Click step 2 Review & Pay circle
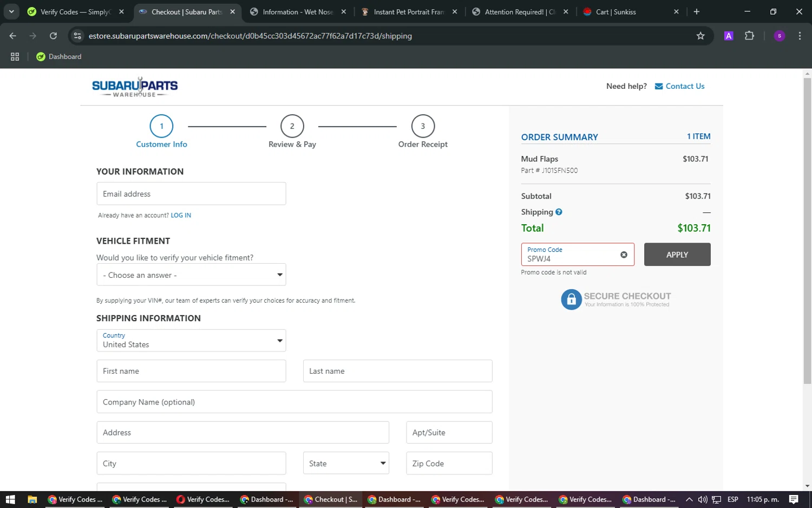This screenshot has width=812, height=508. [292, 126]
